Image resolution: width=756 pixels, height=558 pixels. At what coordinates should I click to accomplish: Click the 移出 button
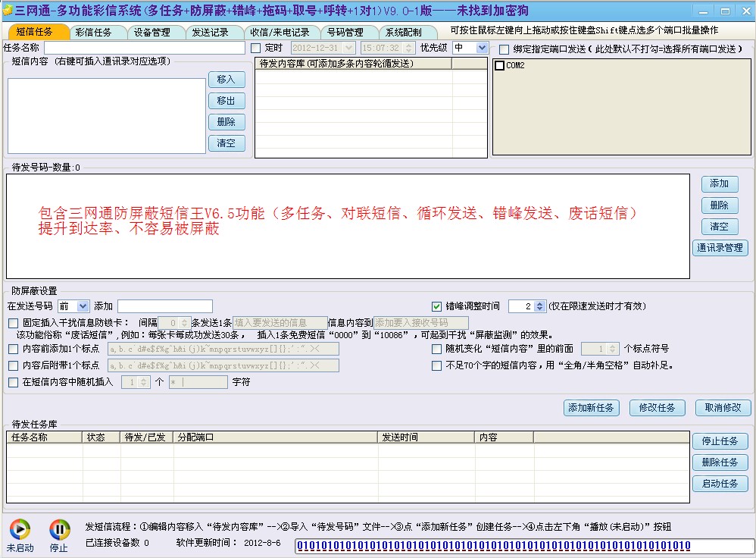226,101
